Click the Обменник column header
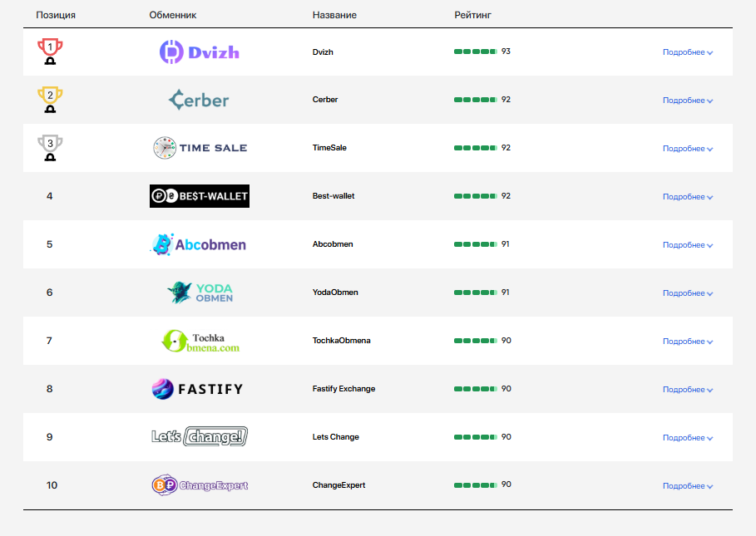This screenshot has height=536, width=756. coord(173,15)
